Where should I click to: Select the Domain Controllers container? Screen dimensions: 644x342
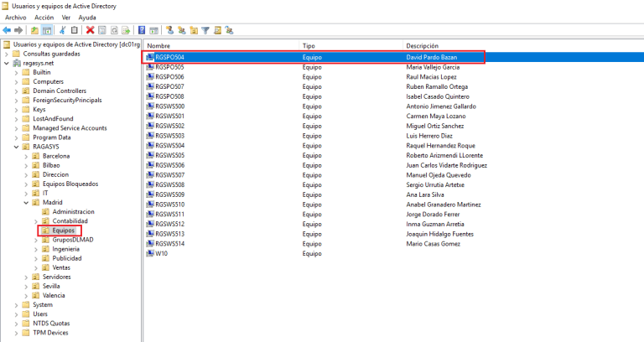[59, 91]
